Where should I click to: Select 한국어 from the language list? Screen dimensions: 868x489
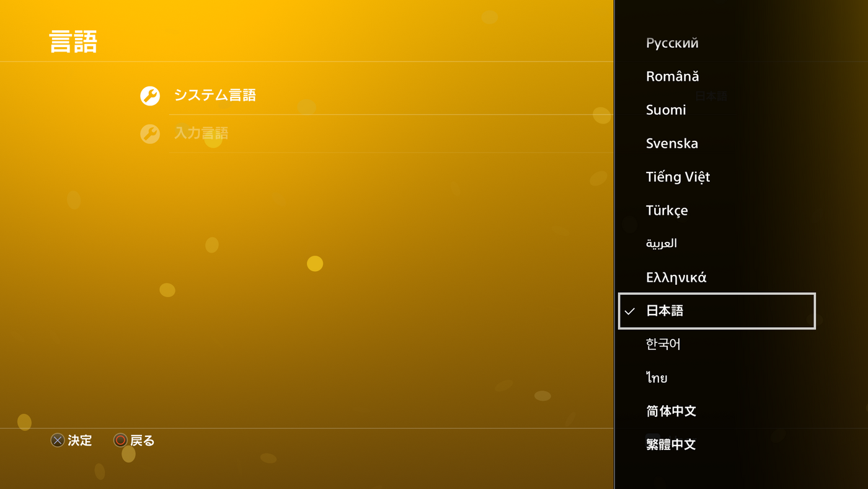coord(663,344)
